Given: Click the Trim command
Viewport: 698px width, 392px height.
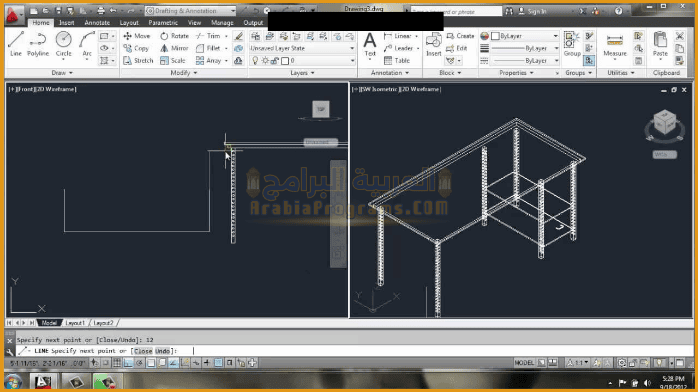Looking at the screenshot, I should tap(208, 36).
